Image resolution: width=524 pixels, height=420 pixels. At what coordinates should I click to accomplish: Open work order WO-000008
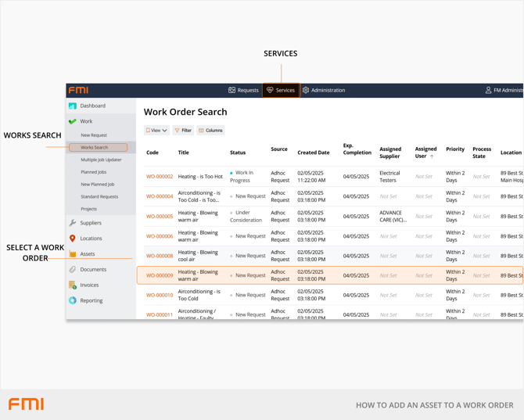(160, 256)
